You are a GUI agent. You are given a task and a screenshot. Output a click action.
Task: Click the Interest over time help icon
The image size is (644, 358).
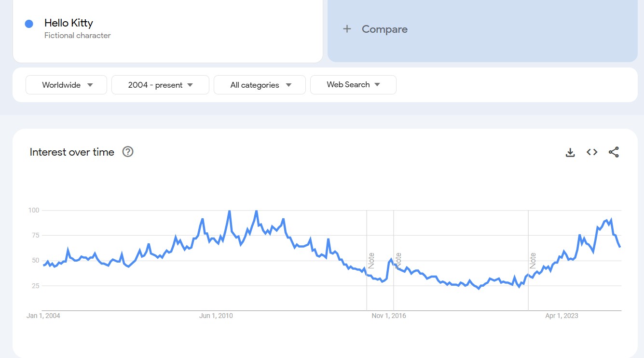pyautogui.click(x=128, y=152)
